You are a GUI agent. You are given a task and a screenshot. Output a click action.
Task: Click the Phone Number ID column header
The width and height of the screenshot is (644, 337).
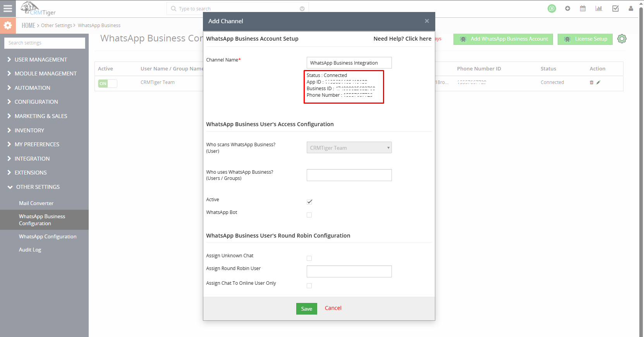[479, 69]
